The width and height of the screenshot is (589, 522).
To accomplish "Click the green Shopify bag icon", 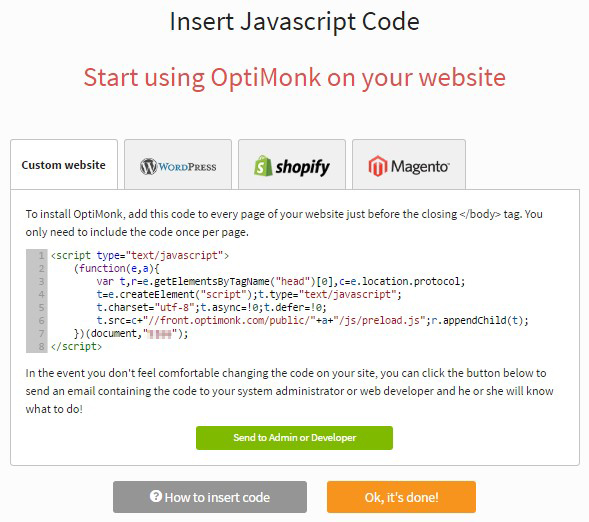I will [263, 166].
